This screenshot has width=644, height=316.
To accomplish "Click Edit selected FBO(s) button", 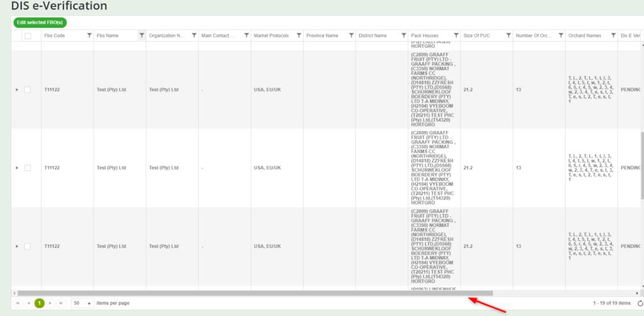I will click(40, 23).
